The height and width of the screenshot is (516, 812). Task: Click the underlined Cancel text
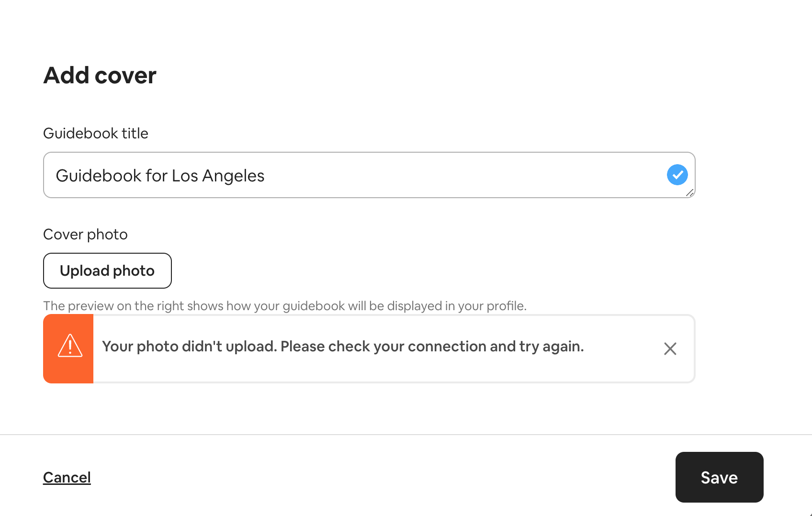(67, 477)
